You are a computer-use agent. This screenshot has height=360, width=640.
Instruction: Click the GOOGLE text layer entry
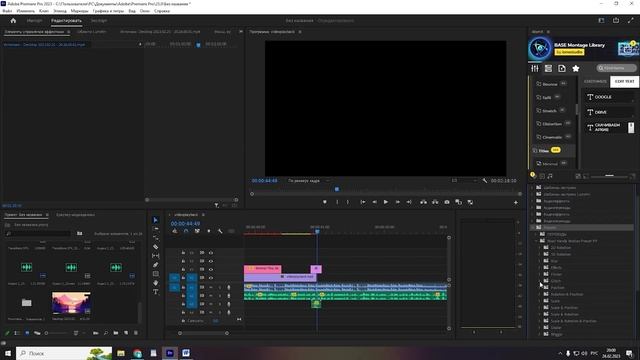tap(609, 97)
